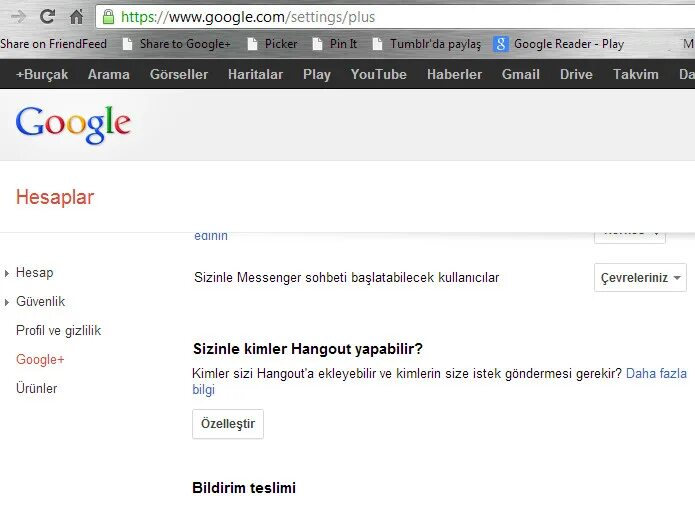Open Haritalar in the Google bar
Image resolution: width=695 pixels, height=511 pixels.
(x=255, y=74)
